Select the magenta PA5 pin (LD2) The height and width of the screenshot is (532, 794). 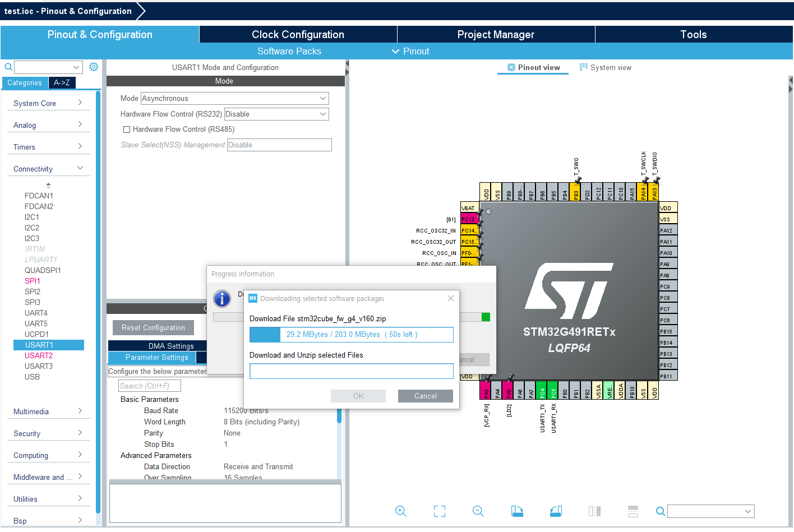pyautogui.click(x=508, y=390)
